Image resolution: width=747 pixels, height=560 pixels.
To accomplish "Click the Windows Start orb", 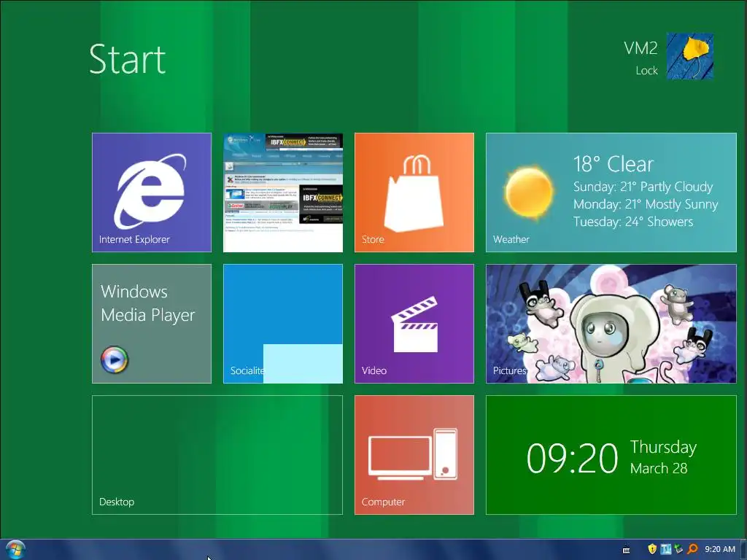I will tap(15, 550).
